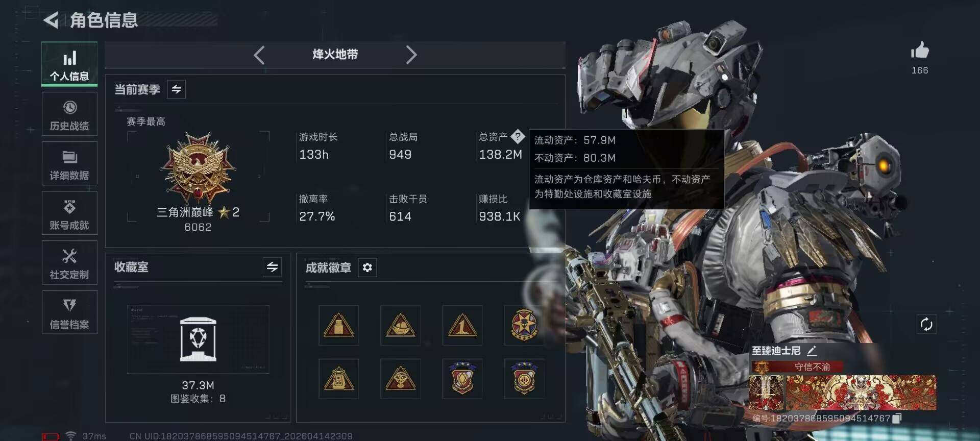The image size is (980, 441).
Task: Switch to next mode with right chevron
Action: 411,55
